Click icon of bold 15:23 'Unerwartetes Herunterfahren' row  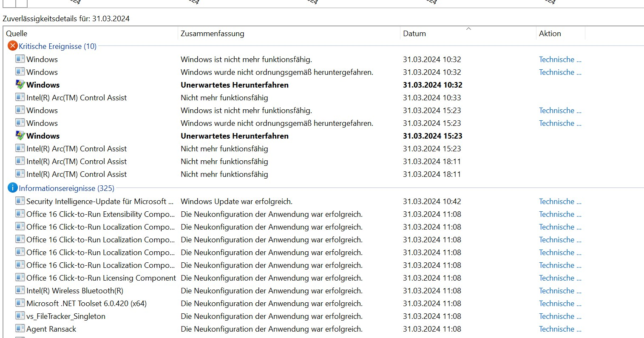click(20, 135)
